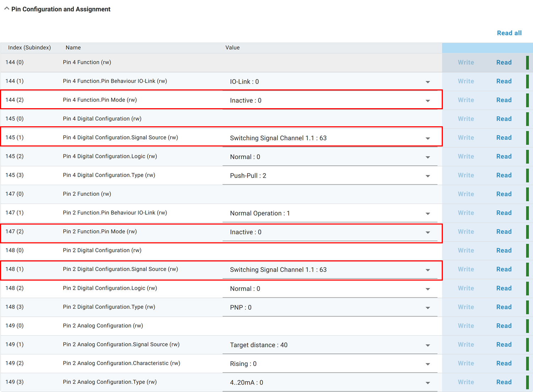This screenshot has height=392, width=533.
Task: Click the Value column header
Action: pyautogui.click(x=232, y=48)
